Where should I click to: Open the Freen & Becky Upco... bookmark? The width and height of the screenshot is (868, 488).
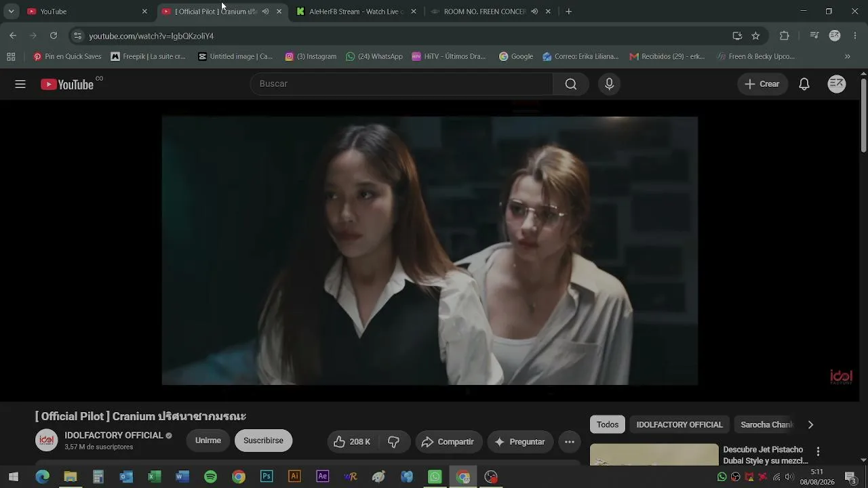[756, 56]
